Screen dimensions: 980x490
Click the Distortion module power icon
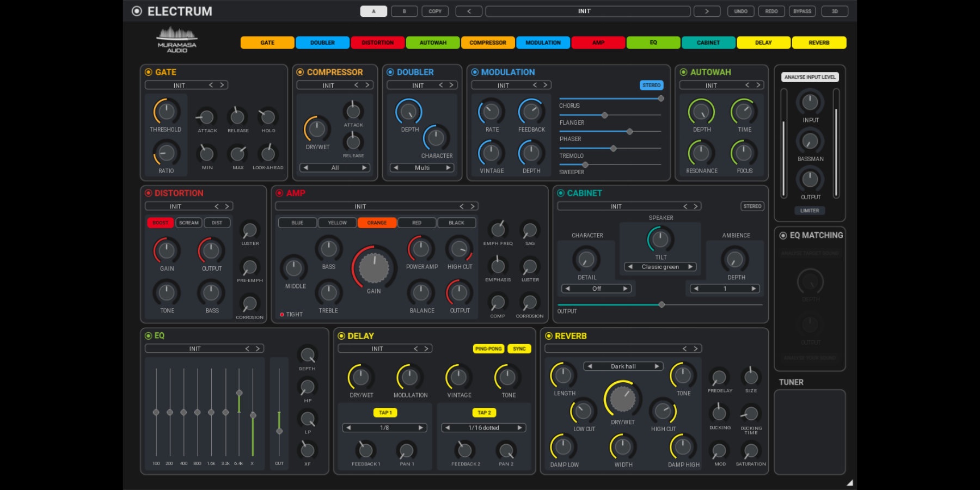pyautogui.click(x=148, y=193)
